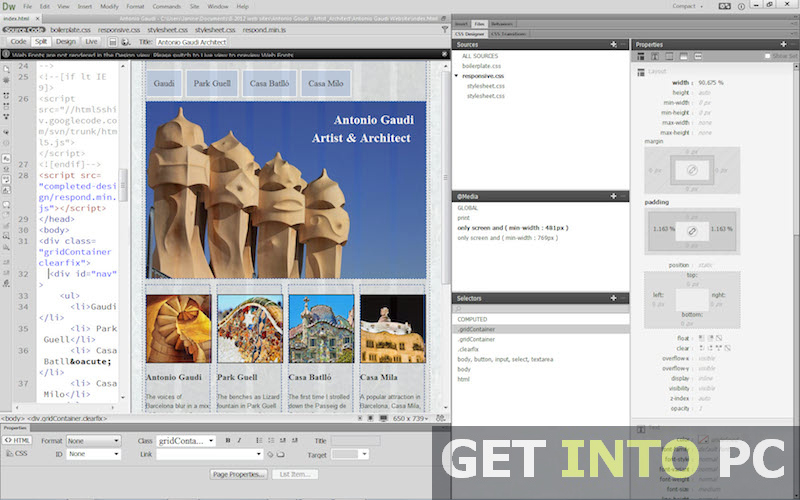
Task: Open the Format dropdown
Action: 93,440
